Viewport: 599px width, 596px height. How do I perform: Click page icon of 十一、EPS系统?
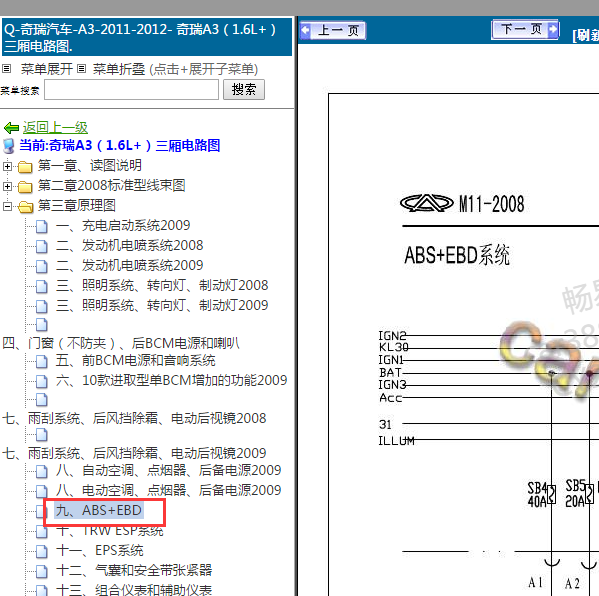[x=42, y=551]
